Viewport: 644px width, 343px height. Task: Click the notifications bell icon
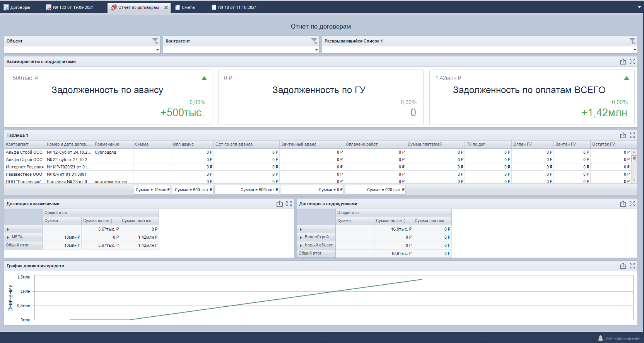pos(600,338)
